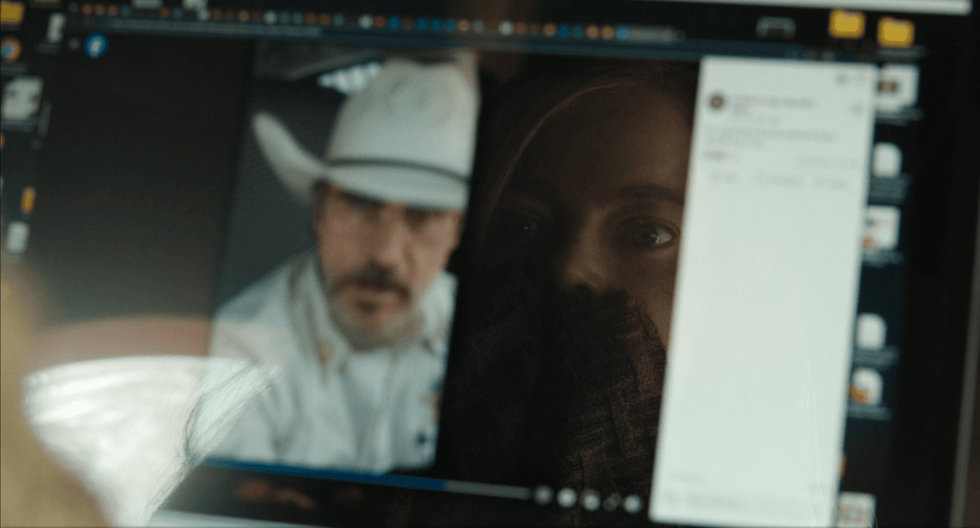
Task: Click the second round video control button
Action: [567, 497]
